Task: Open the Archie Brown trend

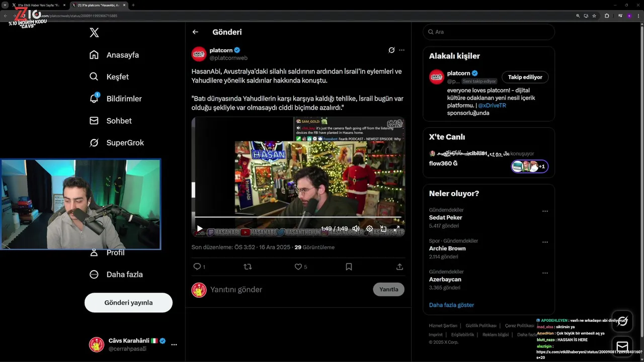Action: coord(447,248)
